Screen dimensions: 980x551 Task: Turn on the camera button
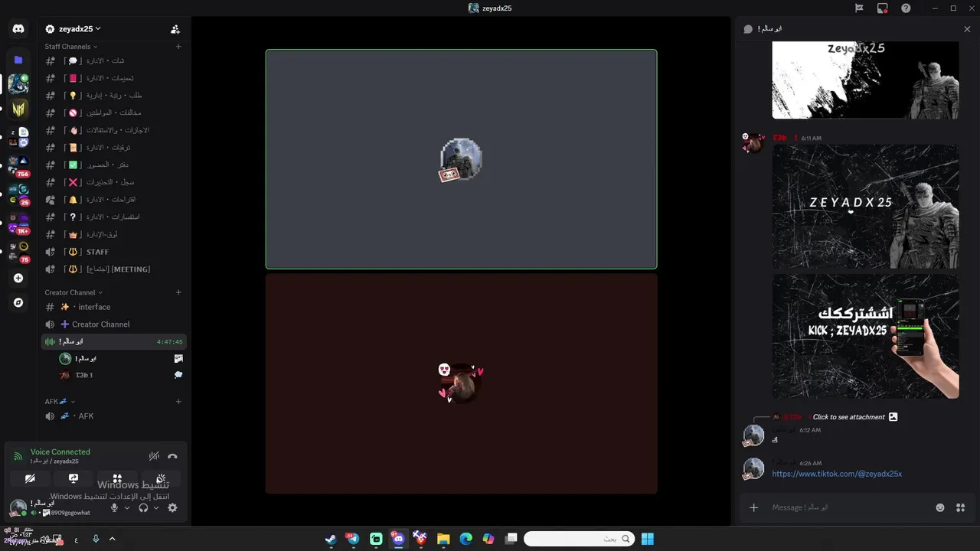[x=30, y=478]
